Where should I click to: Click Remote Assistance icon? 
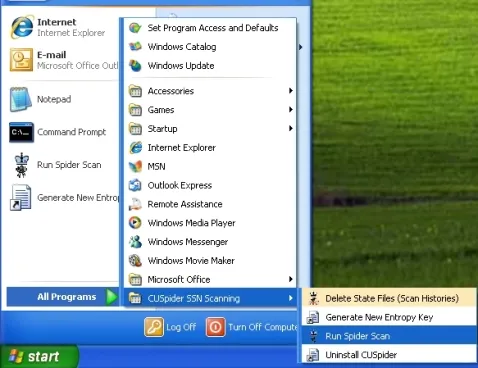click(135, 204)
